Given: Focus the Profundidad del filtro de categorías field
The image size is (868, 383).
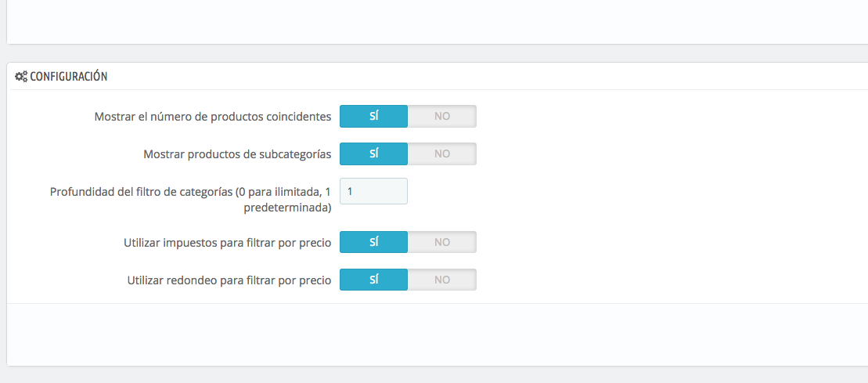Looking at the screenshot, I should 373,191.
